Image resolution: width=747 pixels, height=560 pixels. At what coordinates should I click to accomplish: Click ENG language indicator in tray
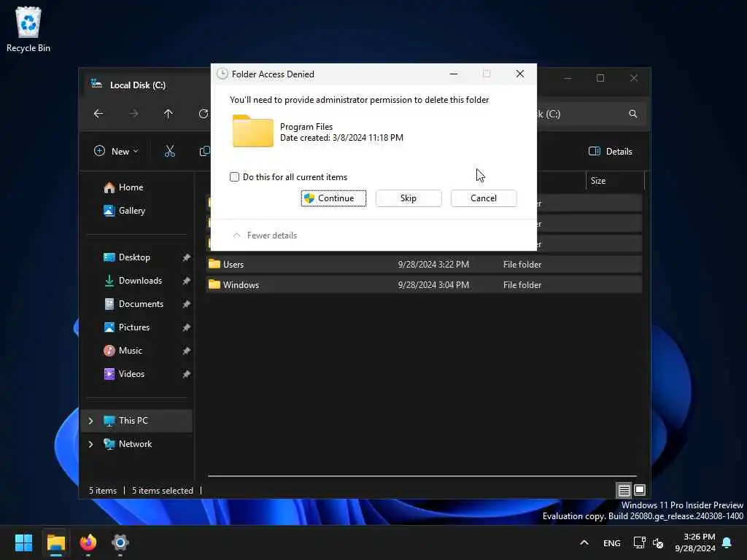click(x=612, y=542)
